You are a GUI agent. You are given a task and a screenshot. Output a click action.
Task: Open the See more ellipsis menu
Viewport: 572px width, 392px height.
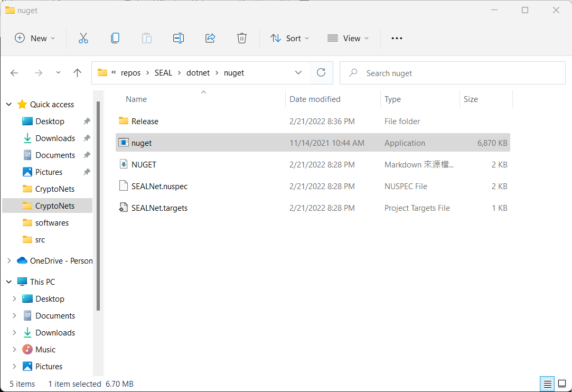coord(397,38)
